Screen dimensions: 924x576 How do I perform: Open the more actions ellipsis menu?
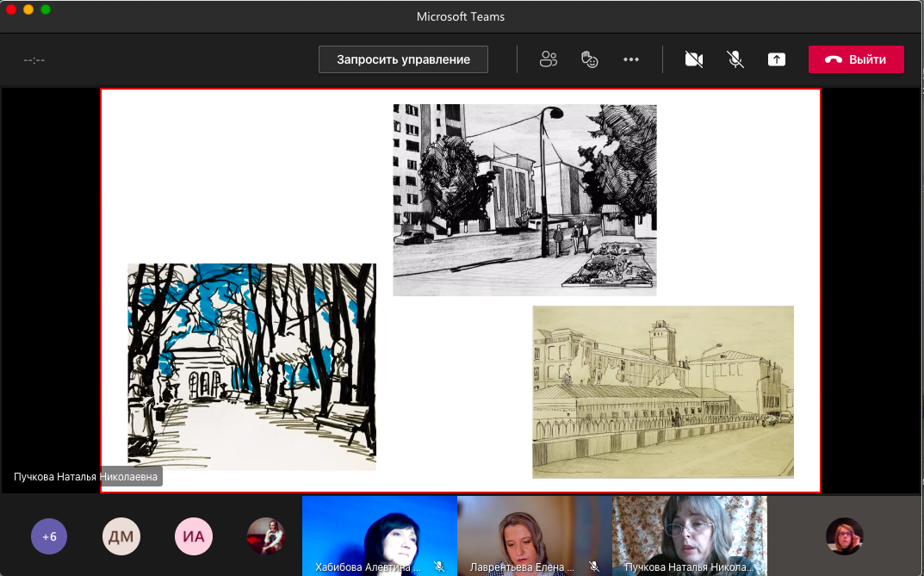pos(631,59)
